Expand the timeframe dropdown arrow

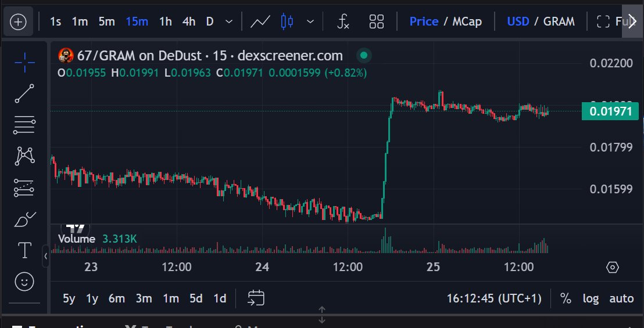(x=229, y=21)
